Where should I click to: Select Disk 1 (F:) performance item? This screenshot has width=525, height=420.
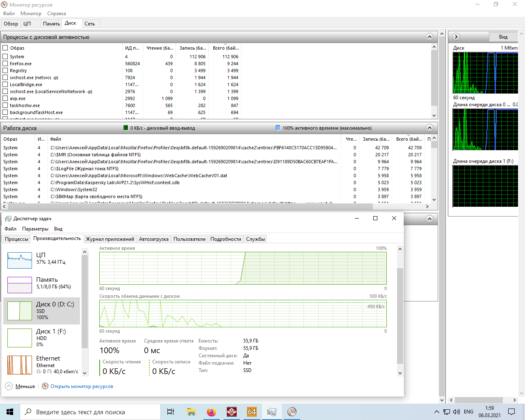[41, 338]
